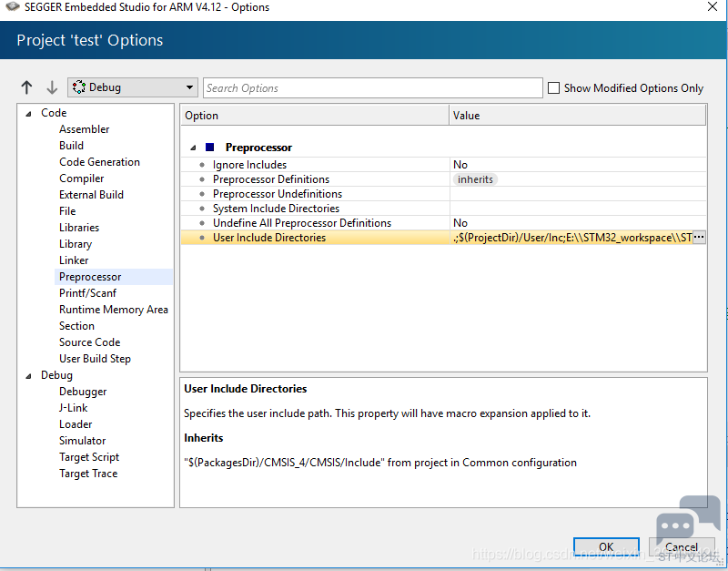This screenshot has height=571, width=728.
Task: Select the Ignore Includes option row
Action: 443,165
